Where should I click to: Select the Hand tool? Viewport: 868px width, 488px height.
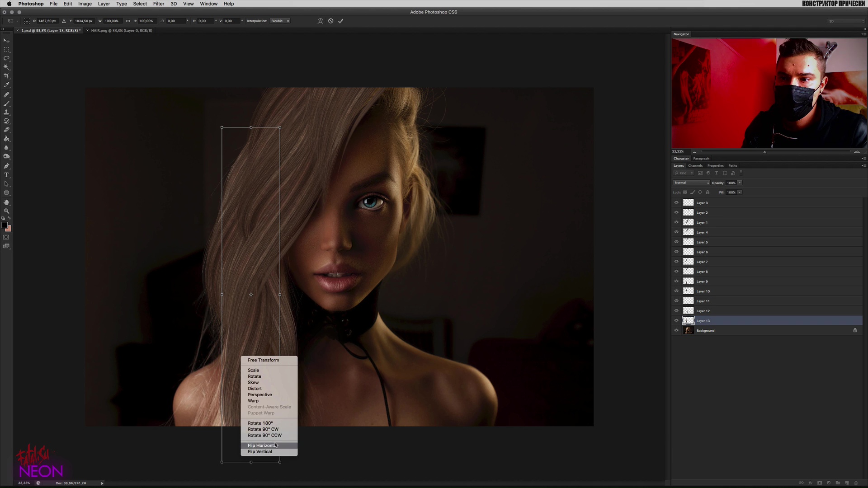(6, 202)
